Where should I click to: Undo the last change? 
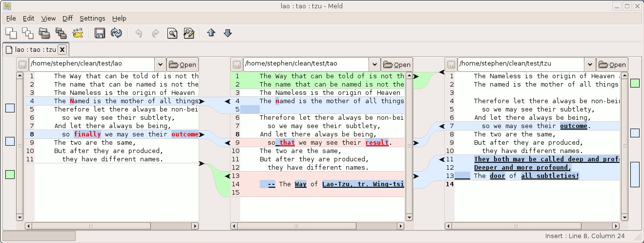139,33
